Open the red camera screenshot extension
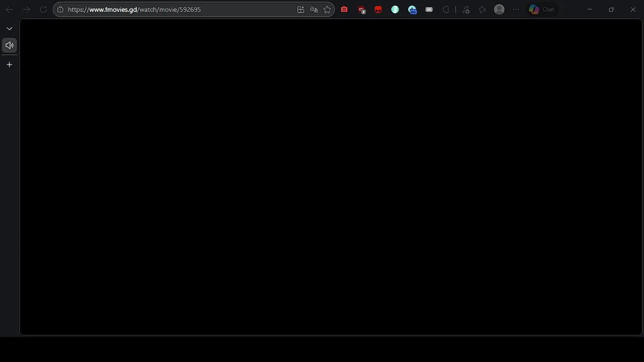 pyautogui.click(x=344, y=10)
